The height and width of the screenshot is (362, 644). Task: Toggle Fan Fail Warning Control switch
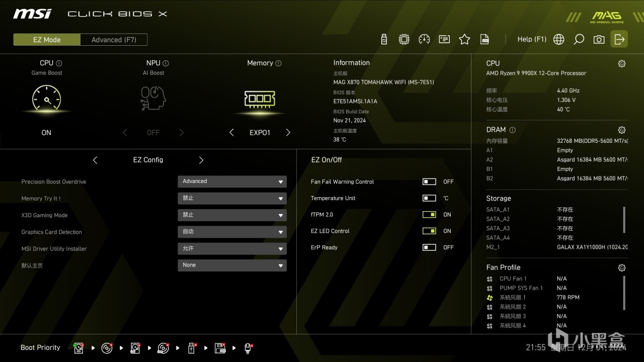click(429, 182)
